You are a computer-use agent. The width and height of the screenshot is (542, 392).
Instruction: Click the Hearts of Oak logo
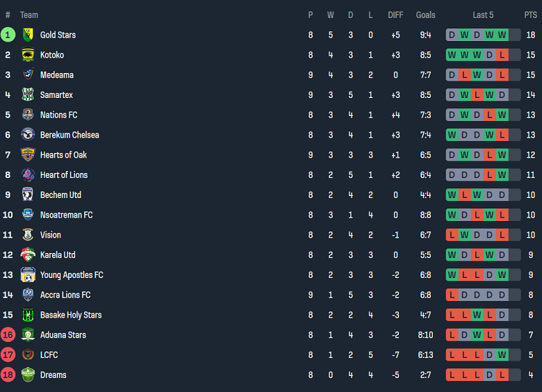pos(28,155)
